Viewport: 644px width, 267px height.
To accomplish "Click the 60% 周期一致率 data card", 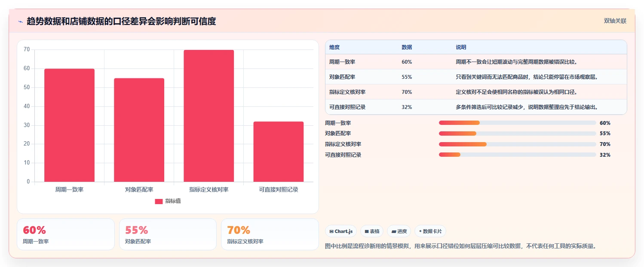I will (66, 234).
